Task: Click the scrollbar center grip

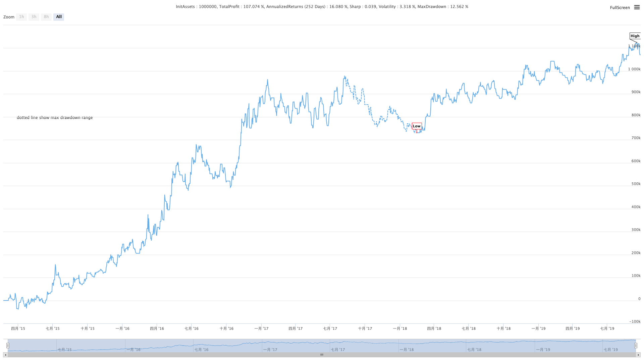Action: click(322, 355)
